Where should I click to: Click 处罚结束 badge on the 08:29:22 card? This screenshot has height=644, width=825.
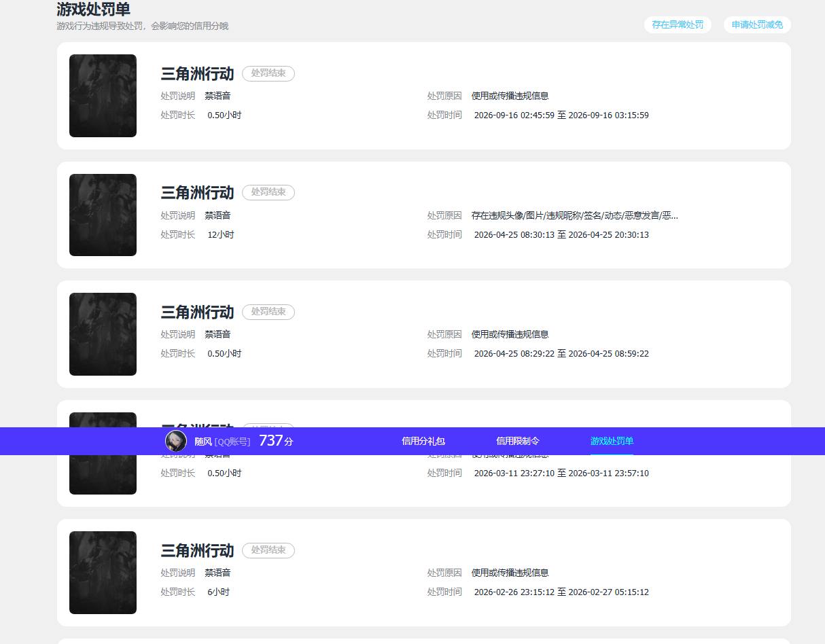click(x=268, y=312)
